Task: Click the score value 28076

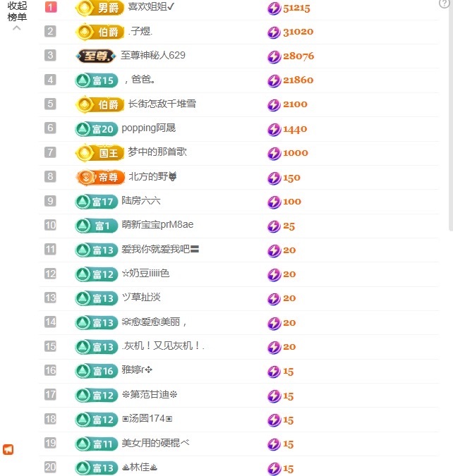Action: click(x=298, y=56)
